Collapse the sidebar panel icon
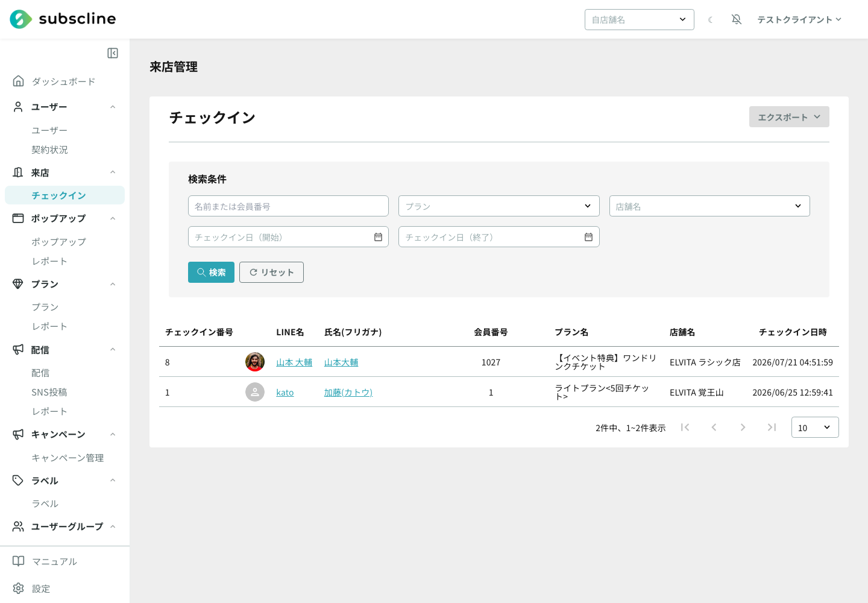The height and width of the screenshot is (603, 868). (x=113, y=53)
